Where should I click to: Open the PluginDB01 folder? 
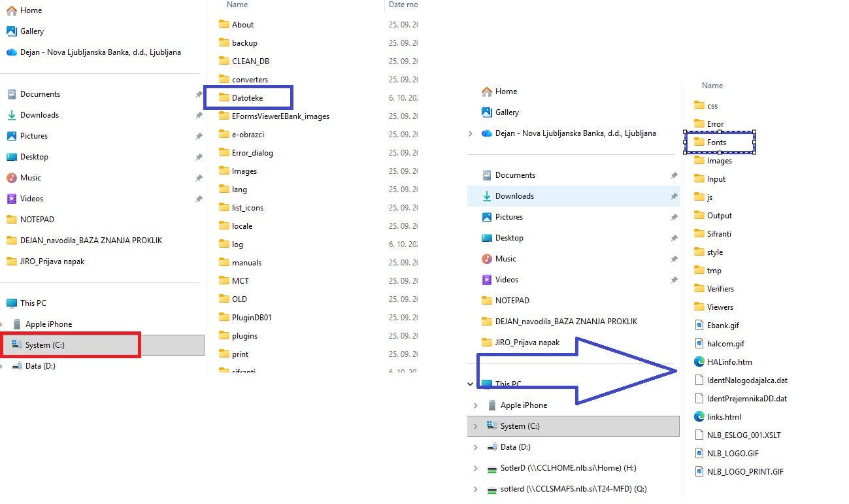251,318
